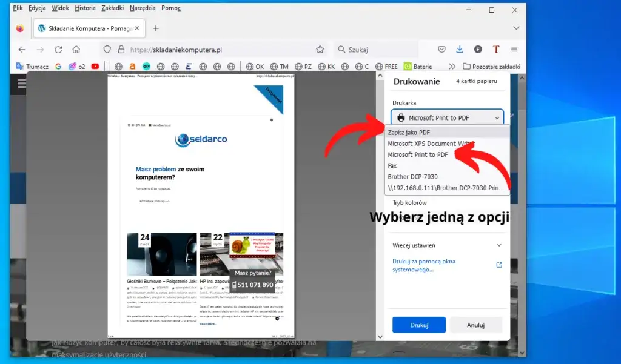
Task: Click the Anuluj button
Action: coord(476,325)
